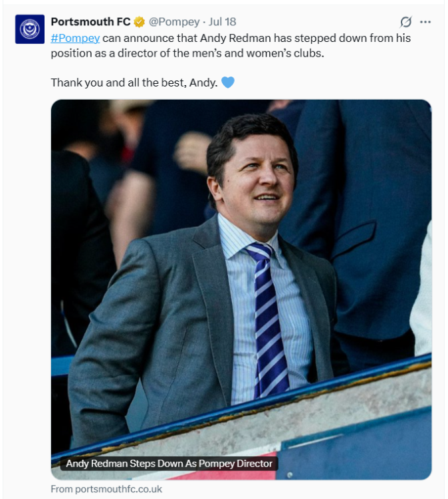Follow the #Pompey hashtag
448x499 pixels.
tap(75, 38)
